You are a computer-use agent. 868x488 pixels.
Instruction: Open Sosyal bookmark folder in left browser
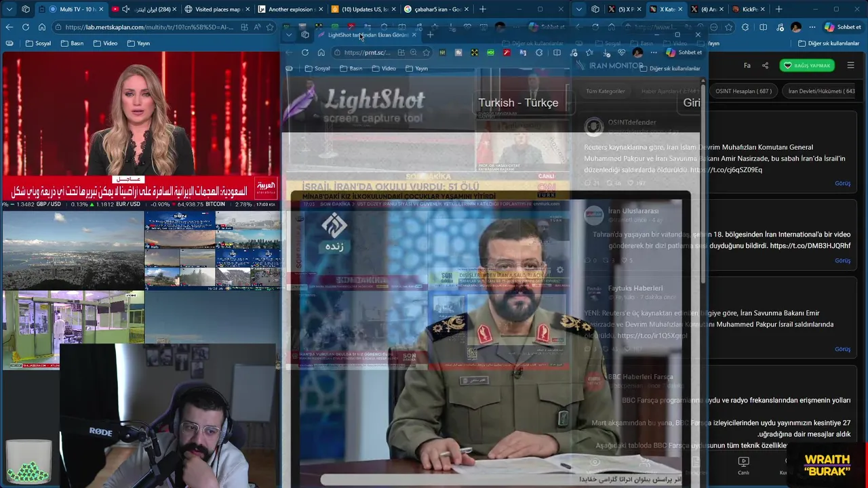pyautogui.click(x=38, y=43)
